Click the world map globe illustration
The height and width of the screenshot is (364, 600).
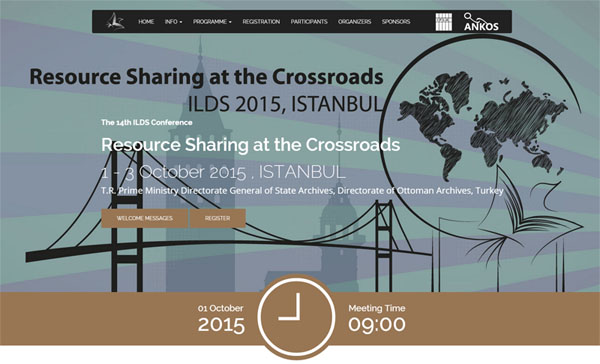click(482, 126)
